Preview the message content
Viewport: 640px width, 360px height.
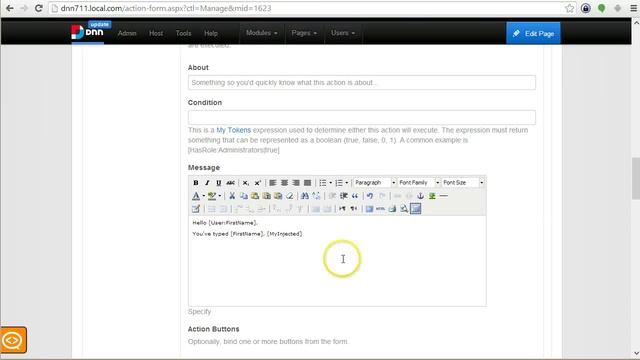[404, 209]
